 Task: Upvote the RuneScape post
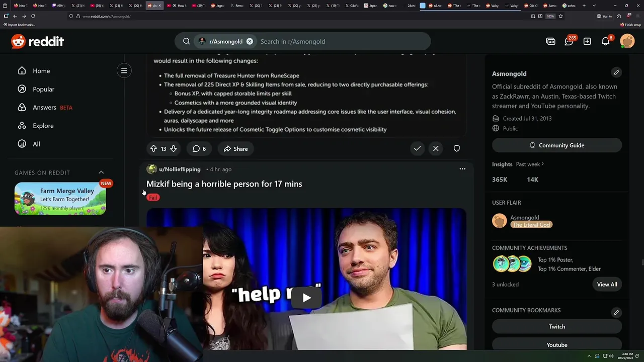pyautogui.click(x=153, y=148)
